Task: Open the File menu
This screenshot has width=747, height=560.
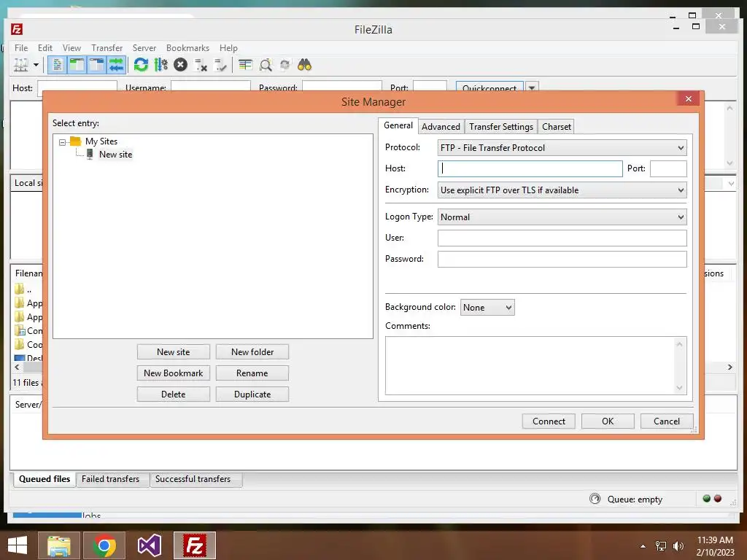Action: [x=21, y=48]
